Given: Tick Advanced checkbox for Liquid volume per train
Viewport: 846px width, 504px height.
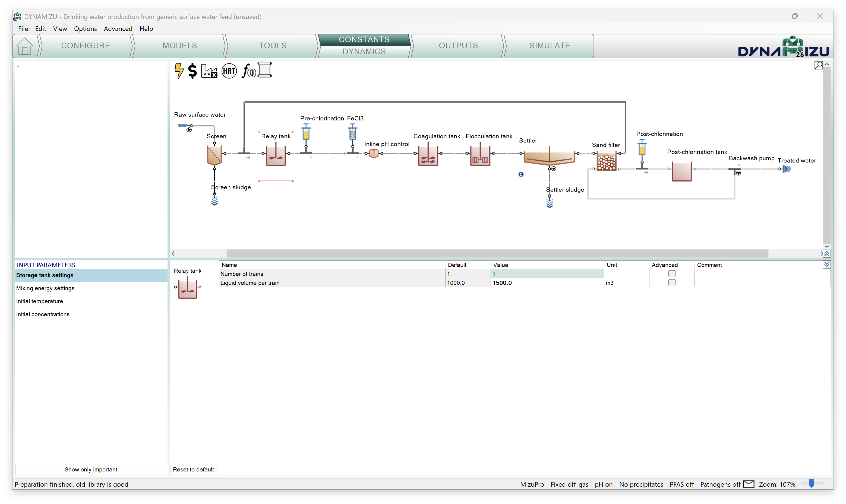Looking at the screenshot, I should pos(672,283).
